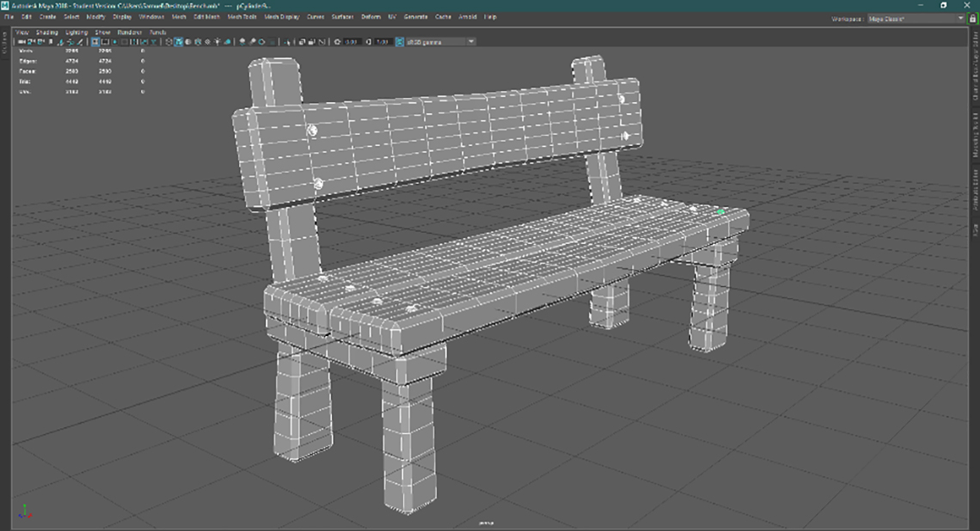
Task: Enable the Film Gate overlay icon
Action: pos(105,41)
